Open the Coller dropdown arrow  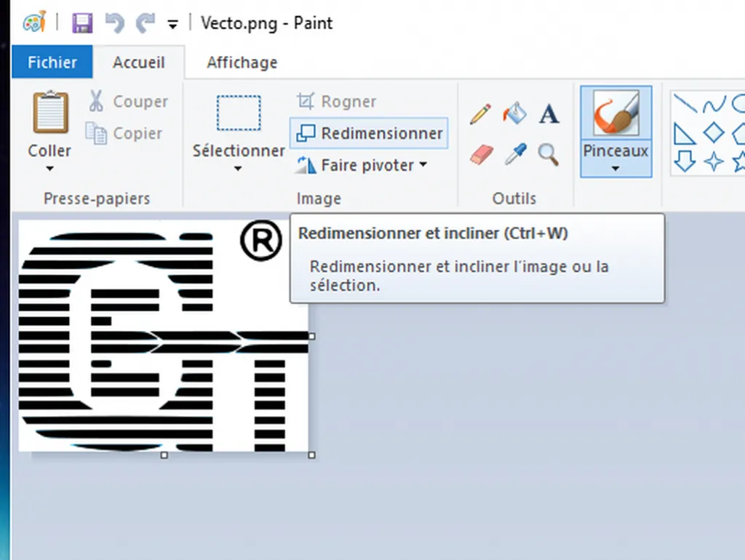click(50, 168)
